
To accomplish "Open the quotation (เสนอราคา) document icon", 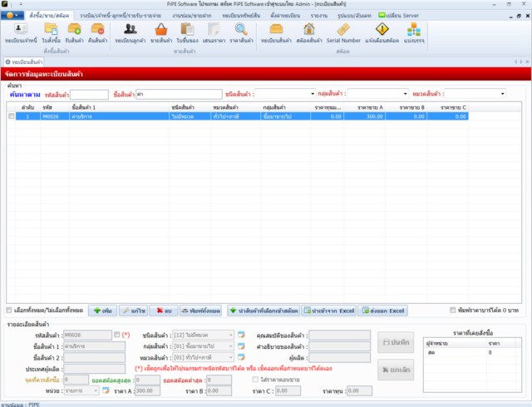I will point(214,33).
